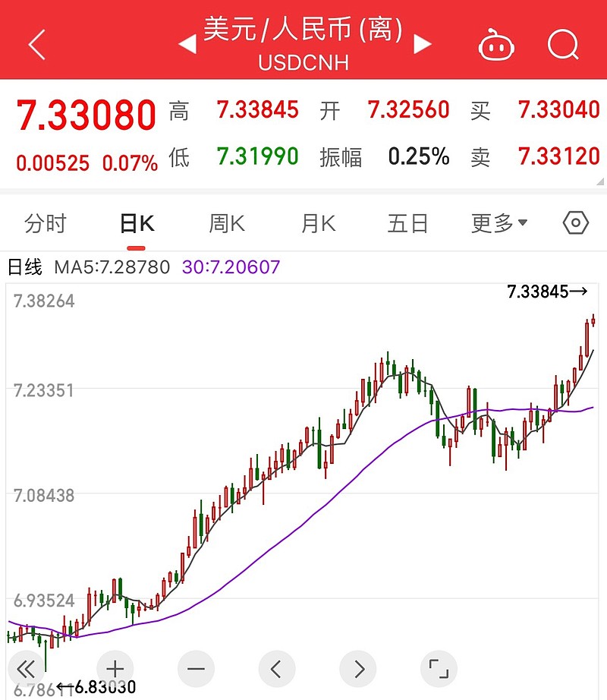
Task: Tap the purple 30:7.20607 MA label
Action: [231, 267]
